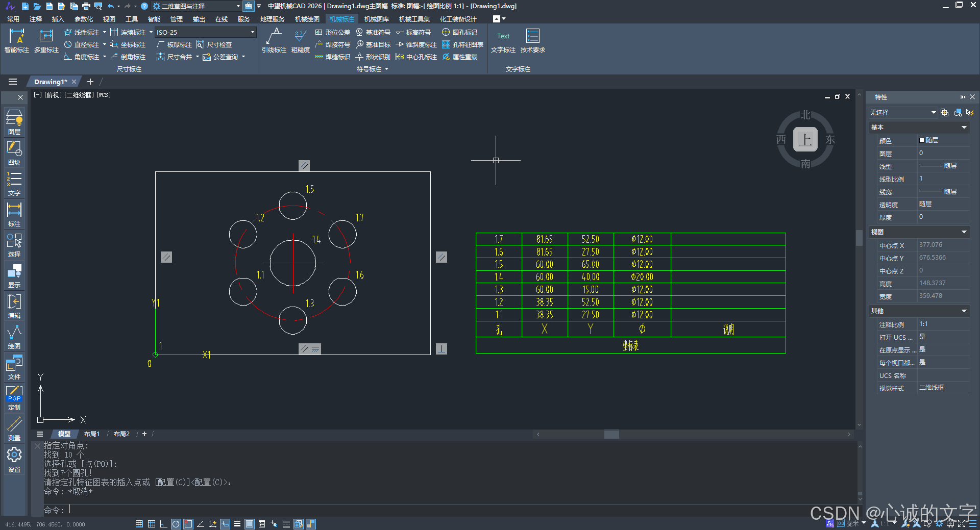
Task: Open the ISO-25 dimension style dropdown
Action: tap(205, 32)
